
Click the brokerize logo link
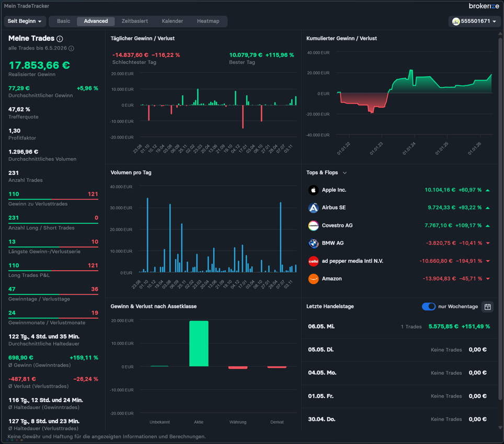pos(484,6)
